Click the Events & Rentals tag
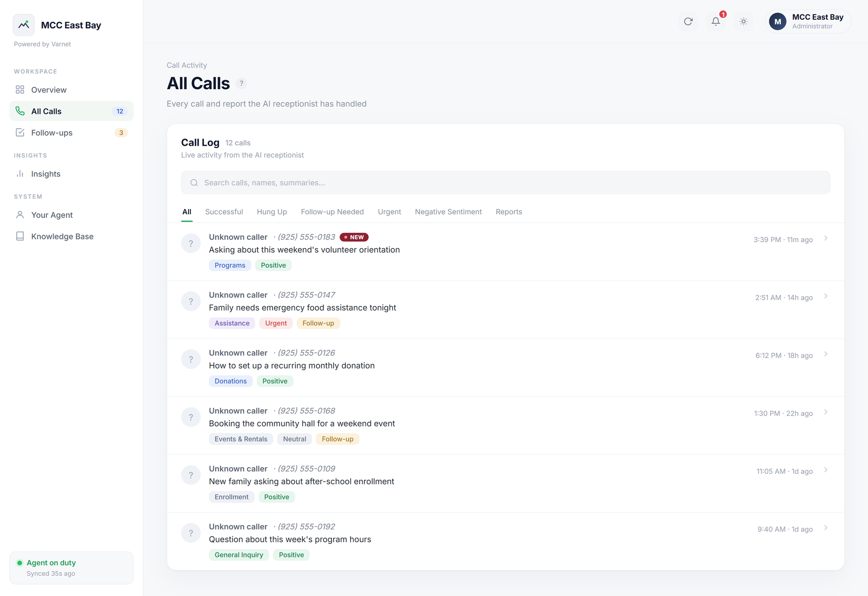 [x=241, y=439]
